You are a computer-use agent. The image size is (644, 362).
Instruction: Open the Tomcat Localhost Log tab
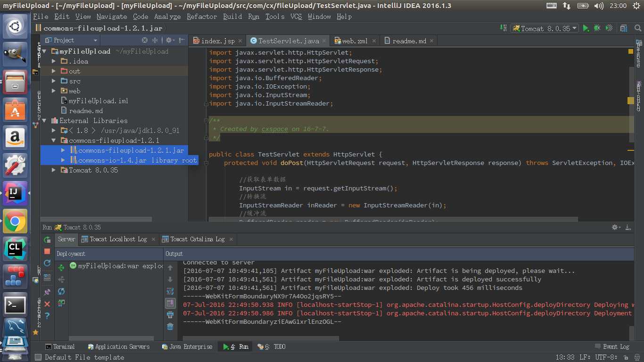coord(118,239)
